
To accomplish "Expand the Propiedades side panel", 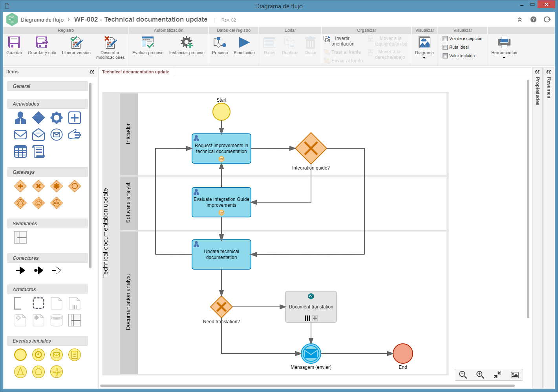I will pyautogui.click(x=537, y=72).
